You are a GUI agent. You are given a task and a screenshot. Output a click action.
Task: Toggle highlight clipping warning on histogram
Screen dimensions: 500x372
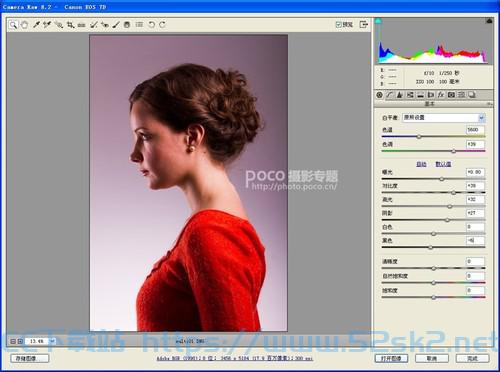[x=489, y=21]
